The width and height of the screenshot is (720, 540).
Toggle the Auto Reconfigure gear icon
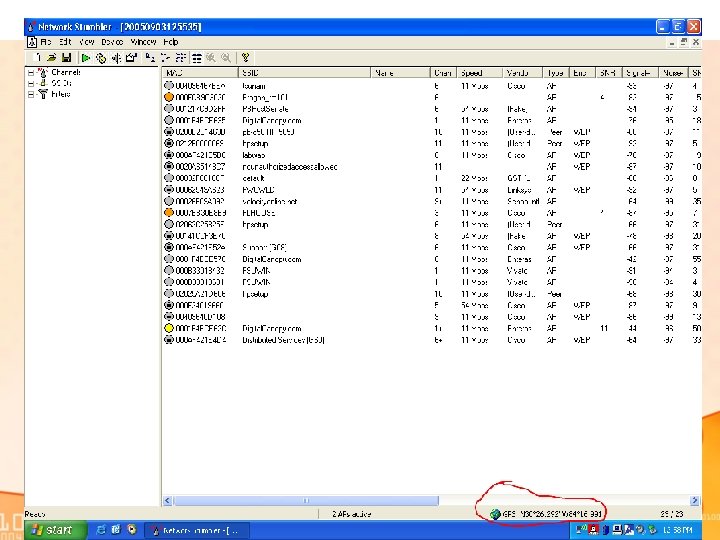[x=101, y=58]
